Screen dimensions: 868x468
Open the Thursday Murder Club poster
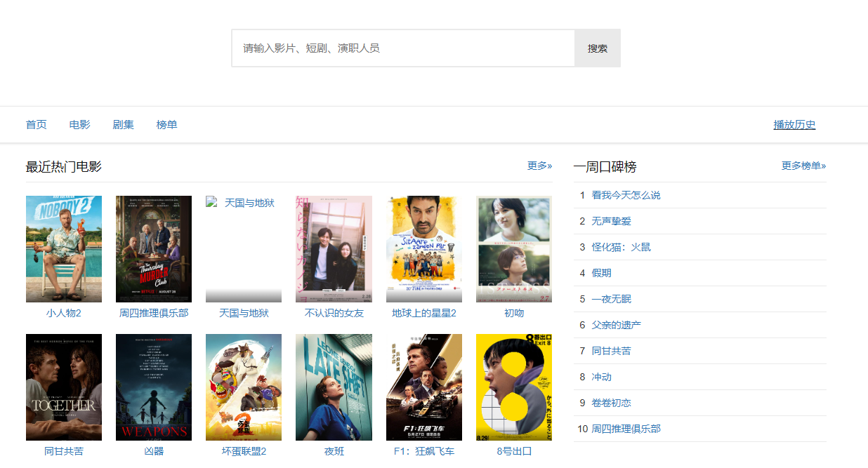(154, 249)
